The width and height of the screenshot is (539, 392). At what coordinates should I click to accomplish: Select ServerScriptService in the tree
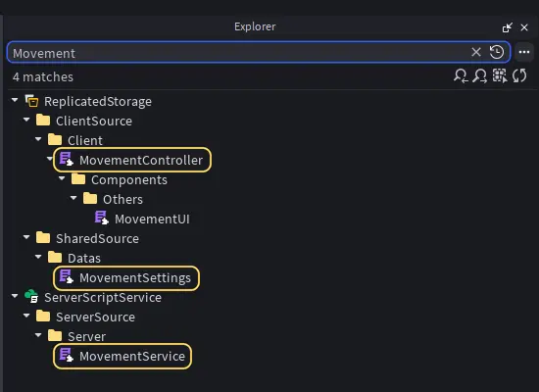coord(103,298)
